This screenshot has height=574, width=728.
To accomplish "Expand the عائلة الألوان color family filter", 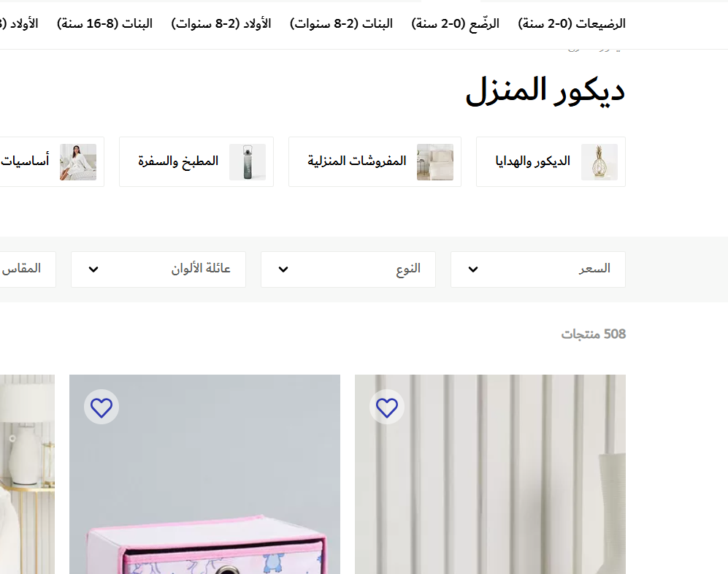I will tap(158, 269).
